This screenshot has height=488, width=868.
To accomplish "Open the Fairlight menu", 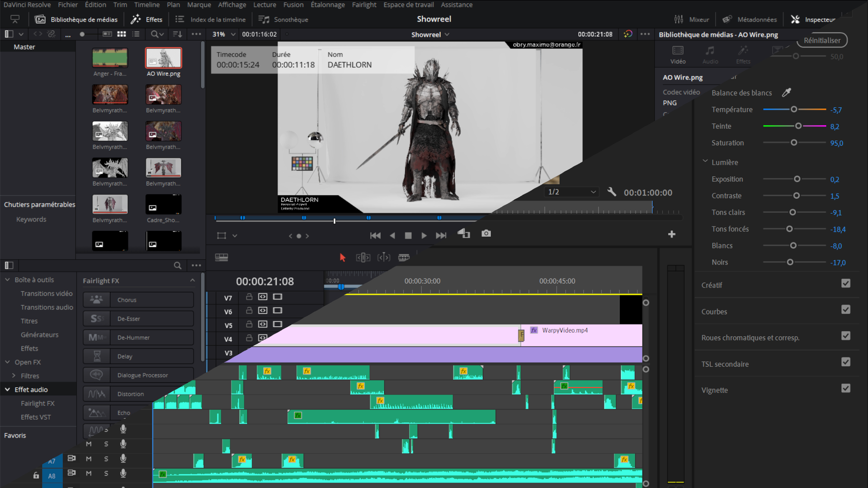I will (x=364, y=5).
